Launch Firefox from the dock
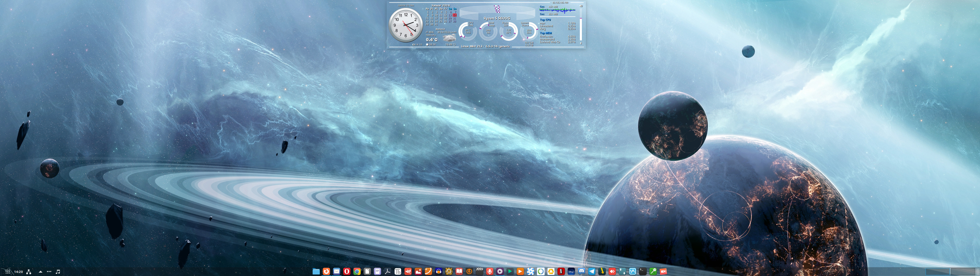This screenshot has width=980, height=276. tap(326, 271)
